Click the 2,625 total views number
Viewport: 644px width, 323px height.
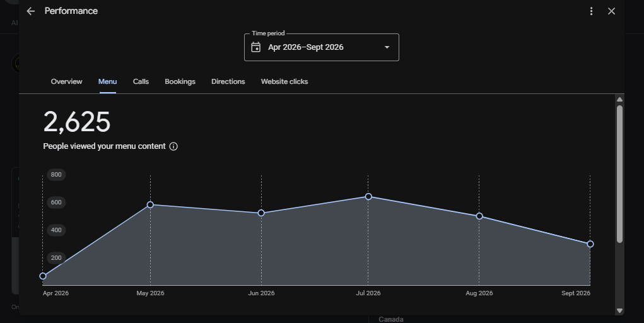[77, 122]
